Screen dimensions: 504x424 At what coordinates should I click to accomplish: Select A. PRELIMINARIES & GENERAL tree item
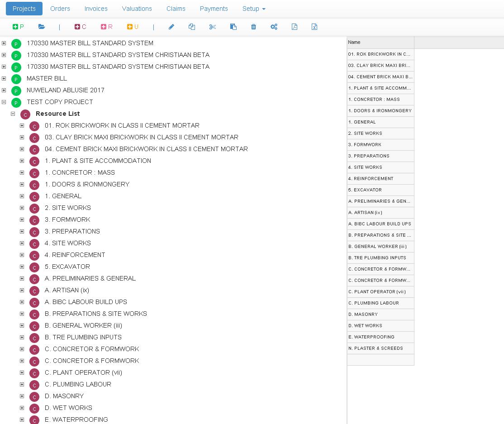(90, 278)
